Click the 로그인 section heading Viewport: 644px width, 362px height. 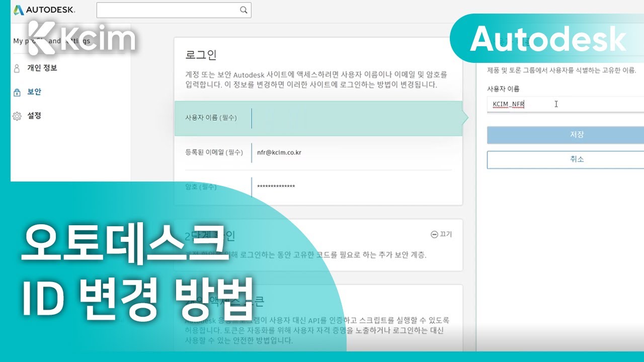pyautogui.click(x=201, y=55)
